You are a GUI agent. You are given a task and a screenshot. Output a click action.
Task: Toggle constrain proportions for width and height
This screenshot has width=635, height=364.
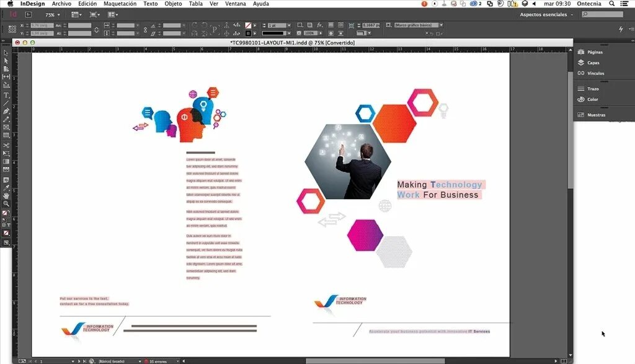point(96,29)
